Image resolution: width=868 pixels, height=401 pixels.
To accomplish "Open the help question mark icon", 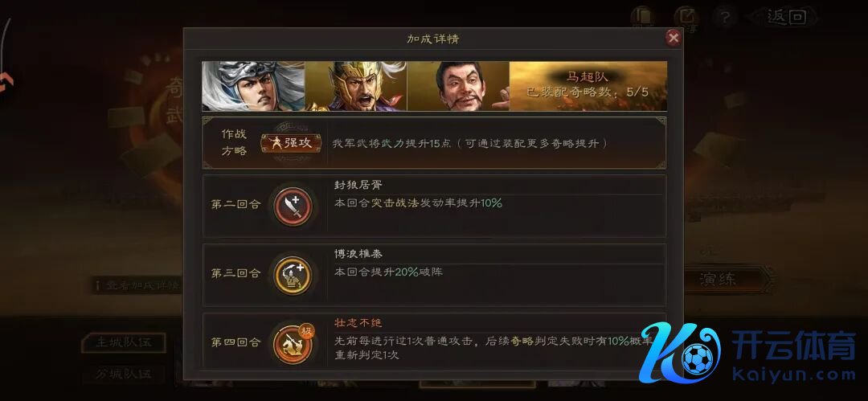I will click(725, 17).
